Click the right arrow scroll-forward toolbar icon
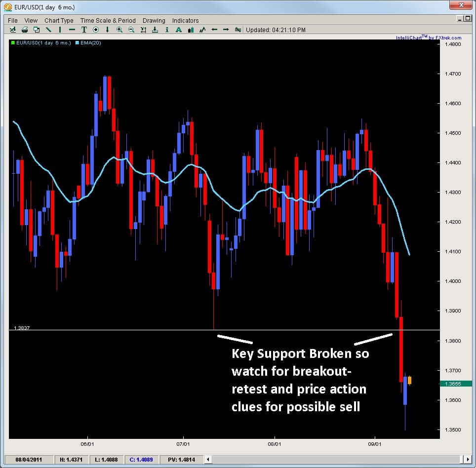 [x=226, y=30]
